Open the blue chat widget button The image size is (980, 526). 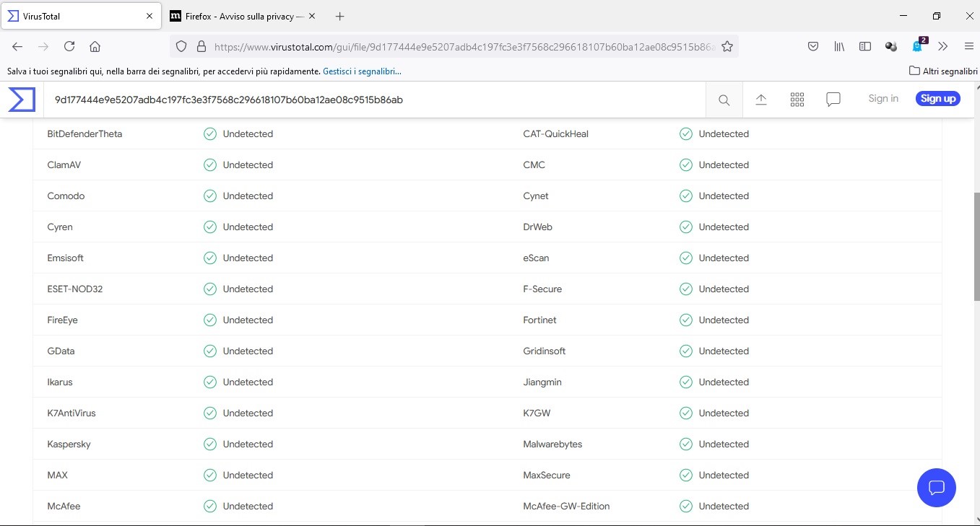(x=937, y=488)
